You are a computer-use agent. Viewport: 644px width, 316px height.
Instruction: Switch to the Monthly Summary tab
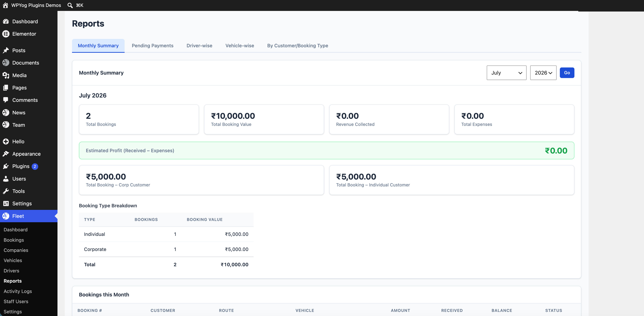point(98,46)
